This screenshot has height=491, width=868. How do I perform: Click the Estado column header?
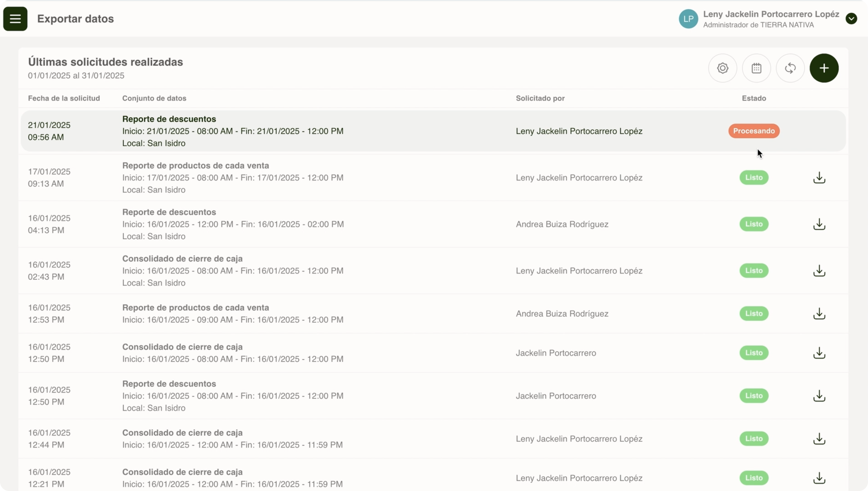[754, 98]
